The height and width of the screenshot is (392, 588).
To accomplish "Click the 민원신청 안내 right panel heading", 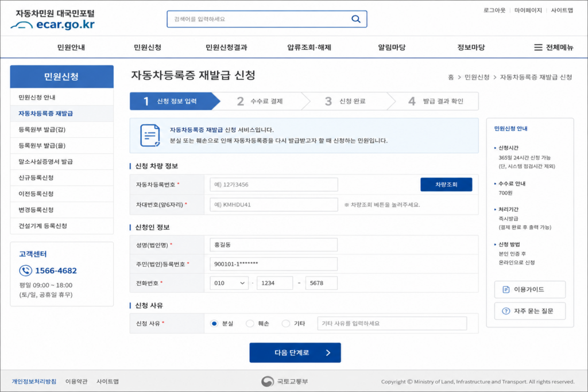I will tap(510, 129).
